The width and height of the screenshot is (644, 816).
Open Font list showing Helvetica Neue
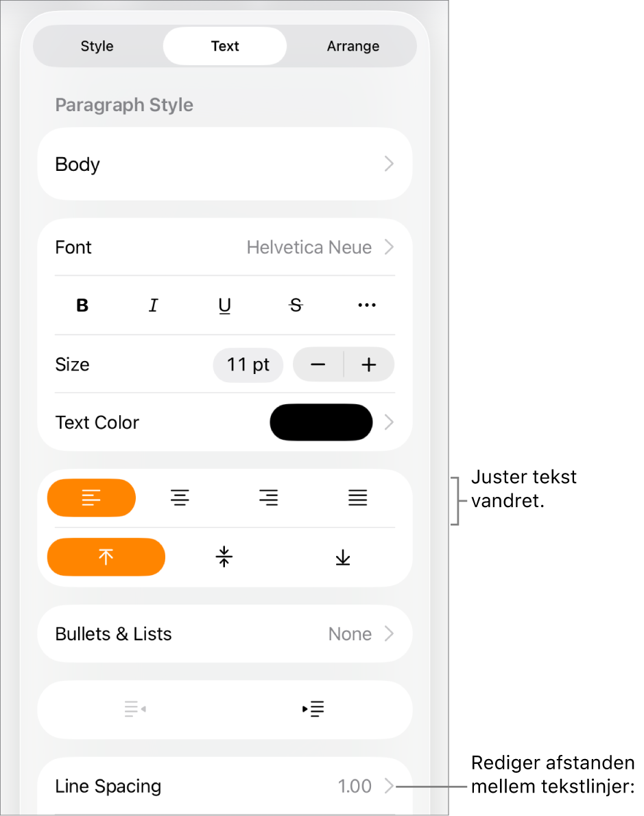click(x=224, y=247)
